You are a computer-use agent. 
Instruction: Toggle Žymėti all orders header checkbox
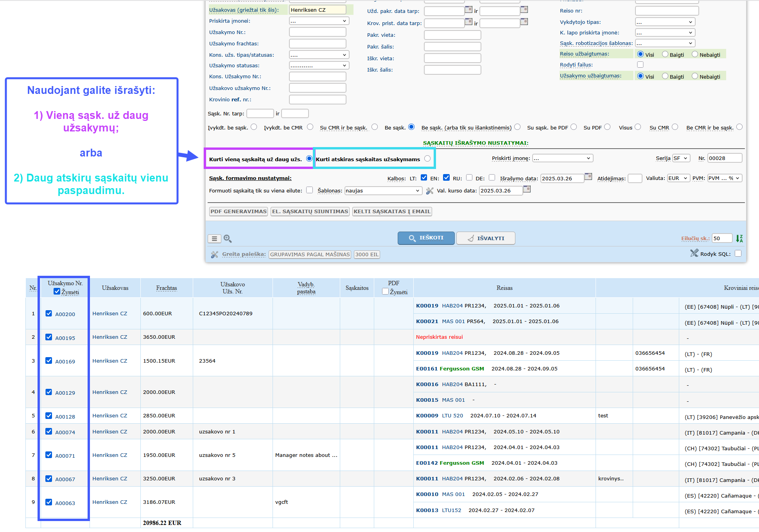click(x=57, y=291)
